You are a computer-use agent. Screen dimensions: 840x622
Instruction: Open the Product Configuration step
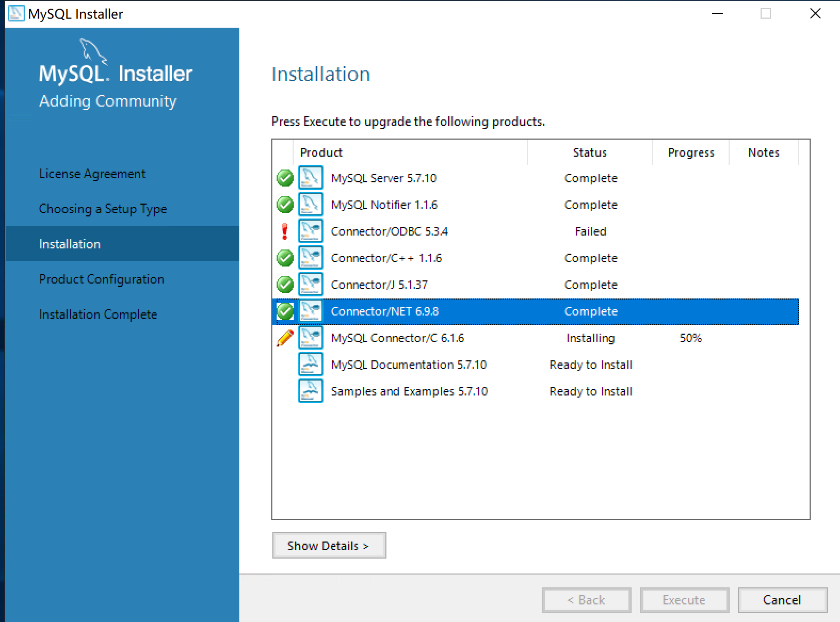pos(101,279)
